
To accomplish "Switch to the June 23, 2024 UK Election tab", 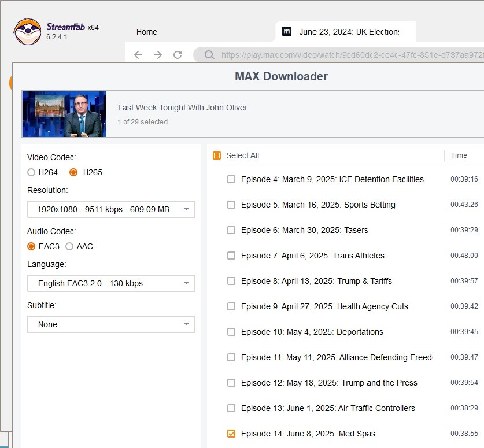I will click(345, 32).
